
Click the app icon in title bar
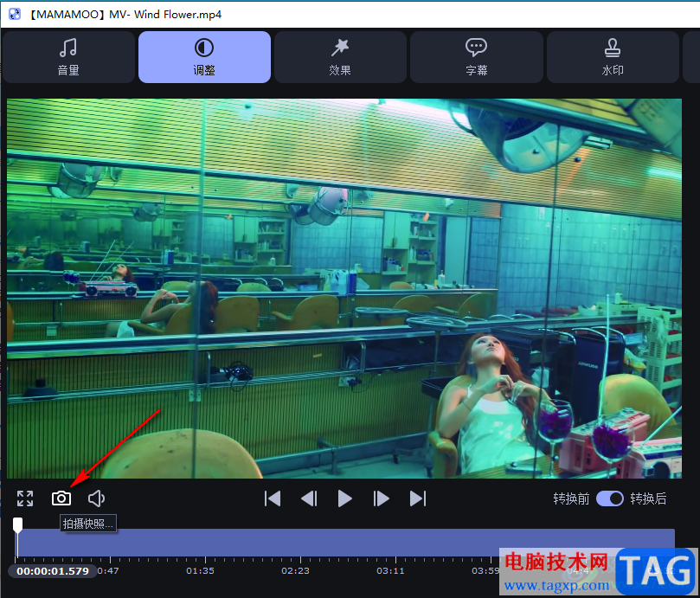15,15
